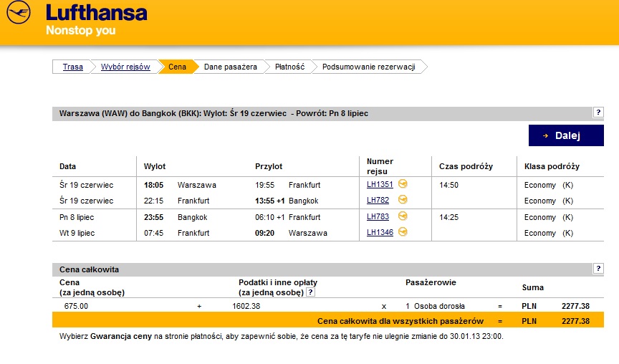Click 19:55 Frankfurt arrival
619x364 pixels.
coord(288,185)
